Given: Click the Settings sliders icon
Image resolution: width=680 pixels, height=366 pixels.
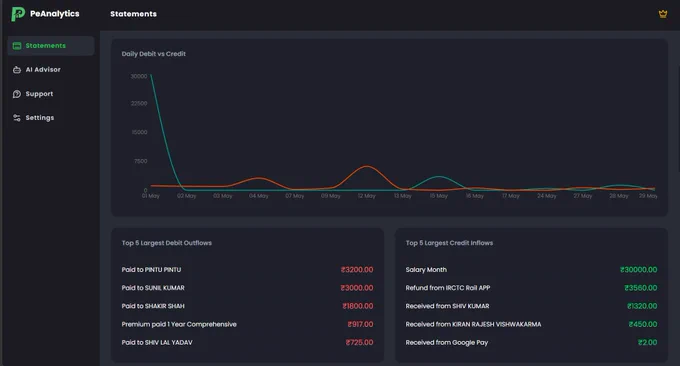Looking at the screenshot, I should [17, 118].
